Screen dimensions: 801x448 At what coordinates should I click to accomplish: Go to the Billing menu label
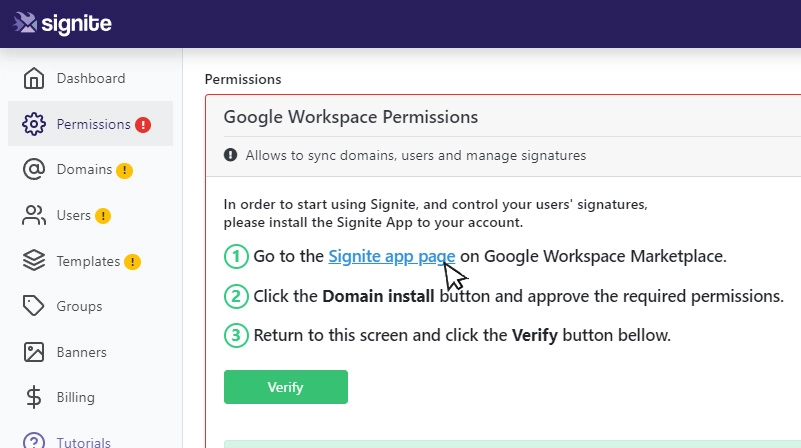76,397
